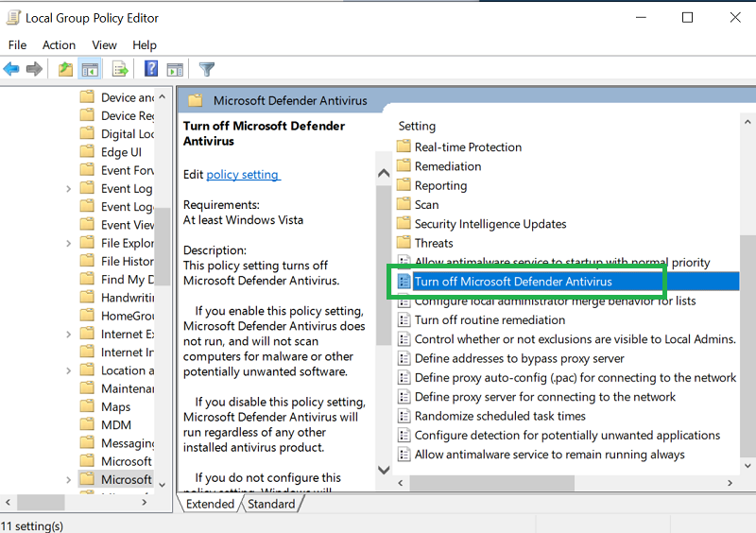This screenshot has width=756, height=533.
Task: Select the Find My Device tree folder
Action: click(x=115, y=280)
